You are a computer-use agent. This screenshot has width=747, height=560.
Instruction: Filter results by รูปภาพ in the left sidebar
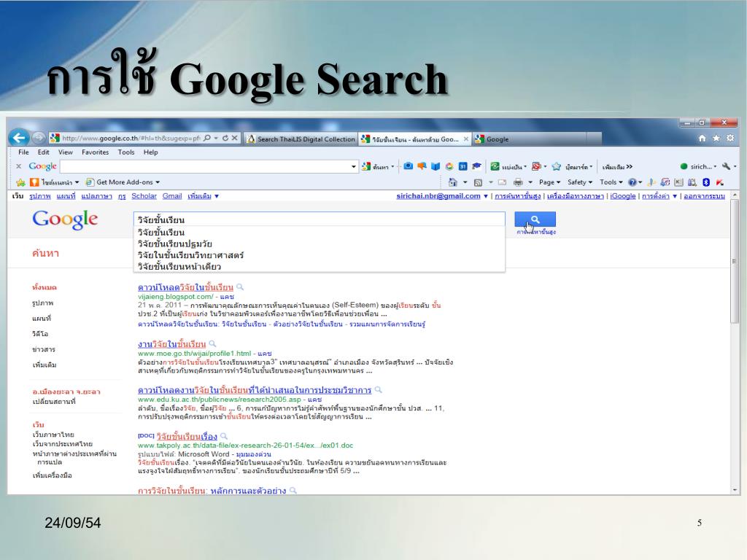coord(43,303)
